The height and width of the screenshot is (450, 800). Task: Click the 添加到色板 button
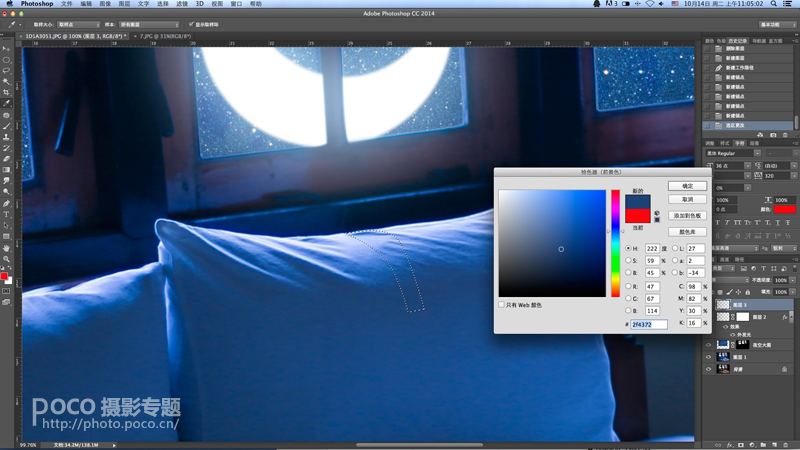coord(687,216)
